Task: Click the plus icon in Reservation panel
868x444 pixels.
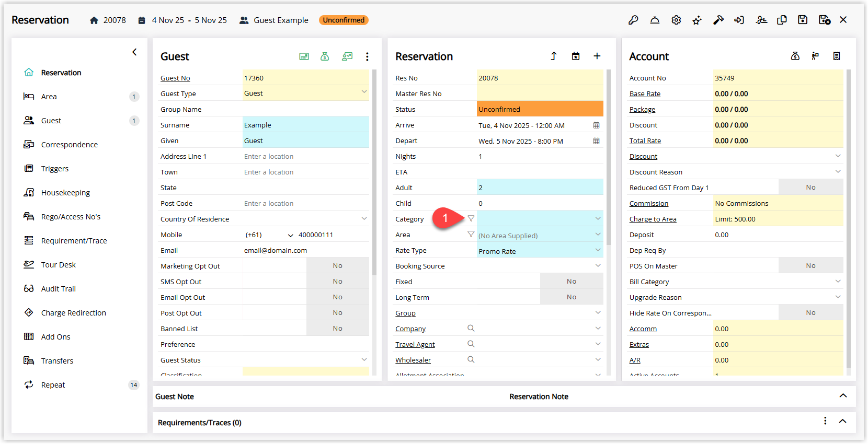Action: click(597, 56)
